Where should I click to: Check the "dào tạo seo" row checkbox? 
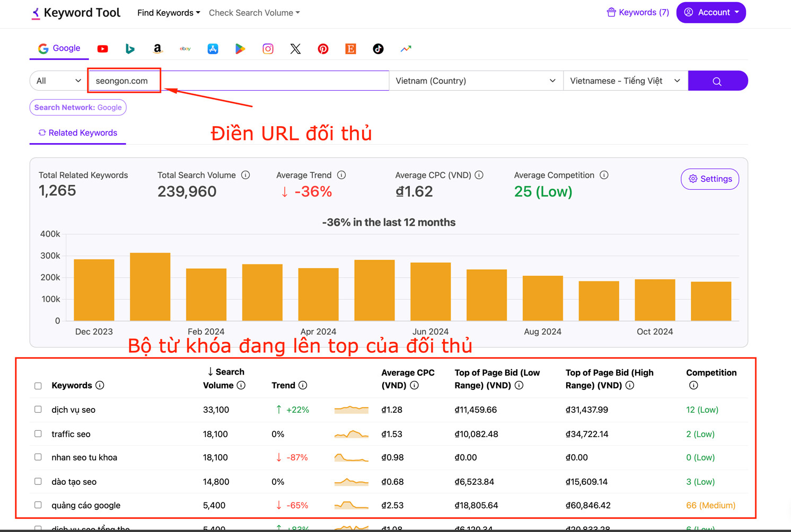coord(38,481)
